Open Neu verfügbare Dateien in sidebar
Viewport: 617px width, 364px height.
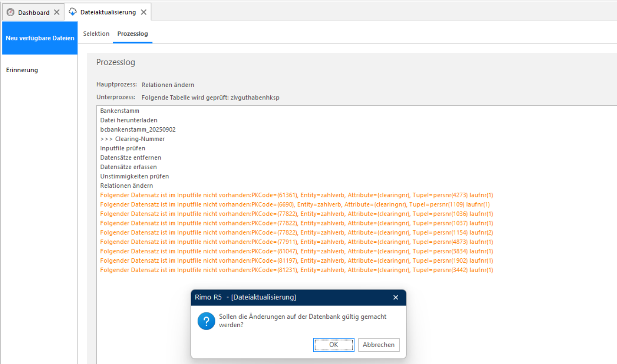(40, 38)
